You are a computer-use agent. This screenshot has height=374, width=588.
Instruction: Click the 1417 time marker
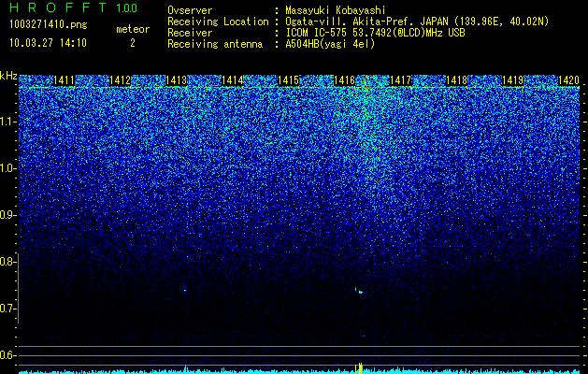pos(400,80)
